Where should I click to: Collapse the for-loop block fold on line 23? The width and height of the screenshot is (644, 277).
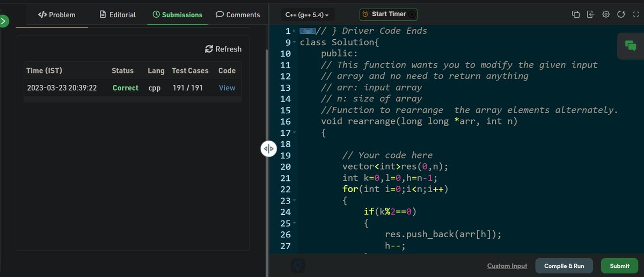coord(295,200)
